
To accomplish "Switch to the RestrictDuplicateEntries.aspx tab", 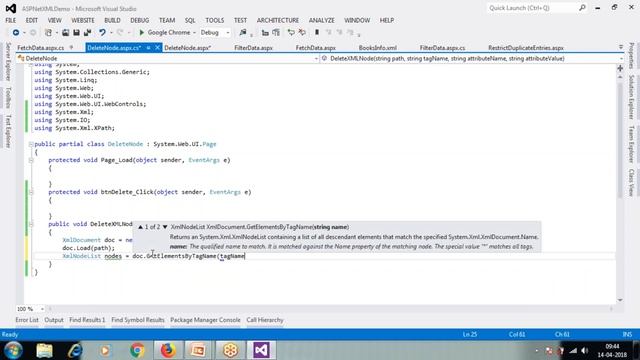I will (526, 48).
